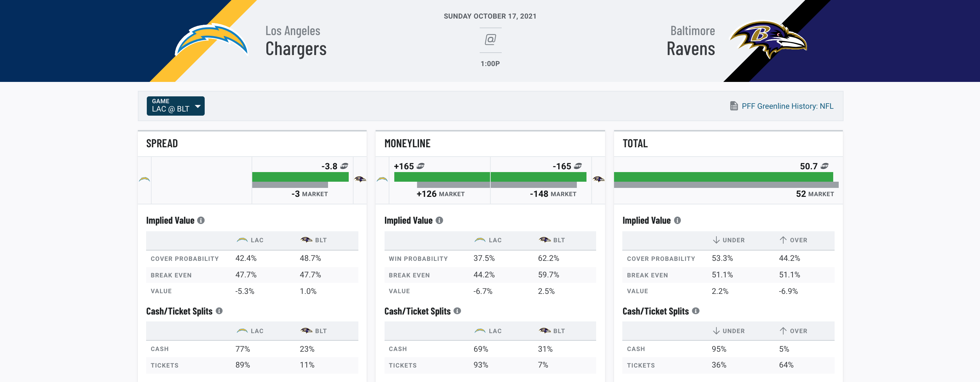Click the PFF football icon next to -165
The image size is (980, 382).
click(578, 166)
